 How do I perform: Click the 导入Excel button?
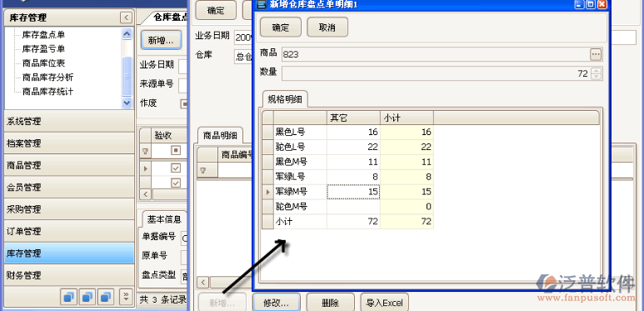[x=384, y=303]
